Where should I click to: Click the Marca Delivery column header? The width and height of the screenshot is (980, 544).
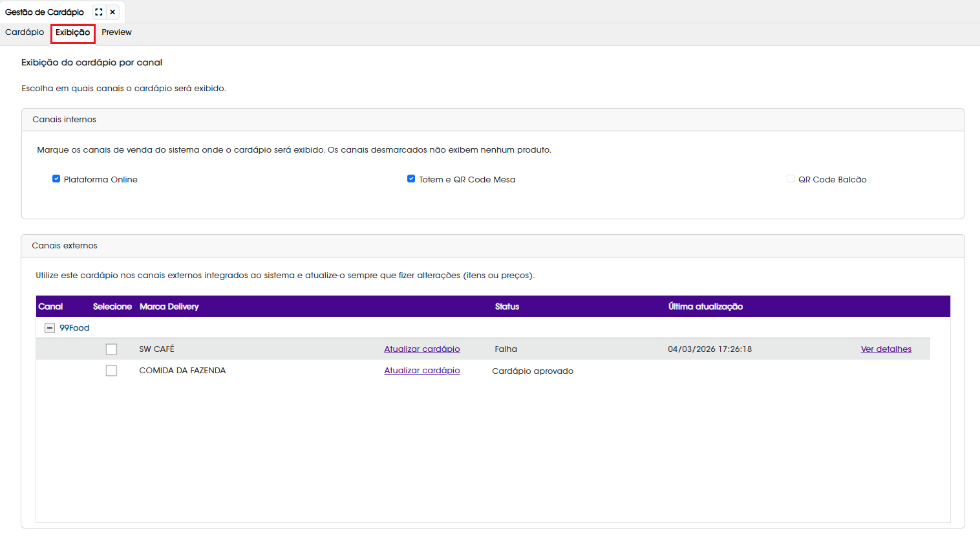point(169,307)
